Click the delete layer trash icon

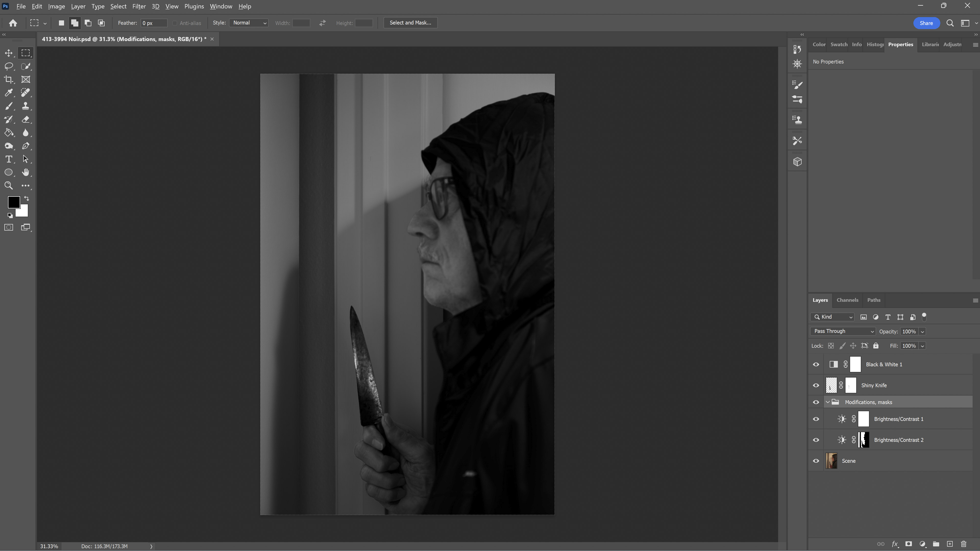[964, 544]
